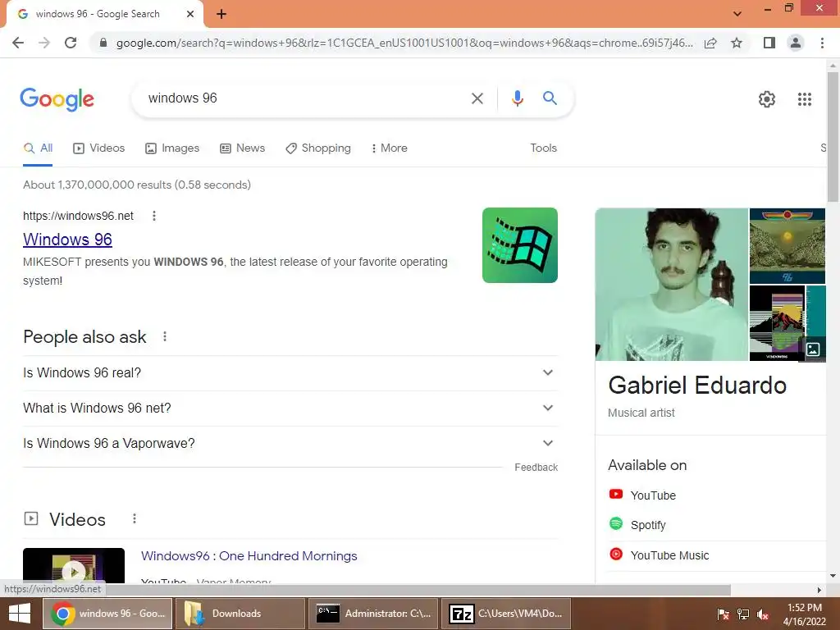Open the Downloads folder taskbar button
840x630 pixels.
[x=240, y=614]
